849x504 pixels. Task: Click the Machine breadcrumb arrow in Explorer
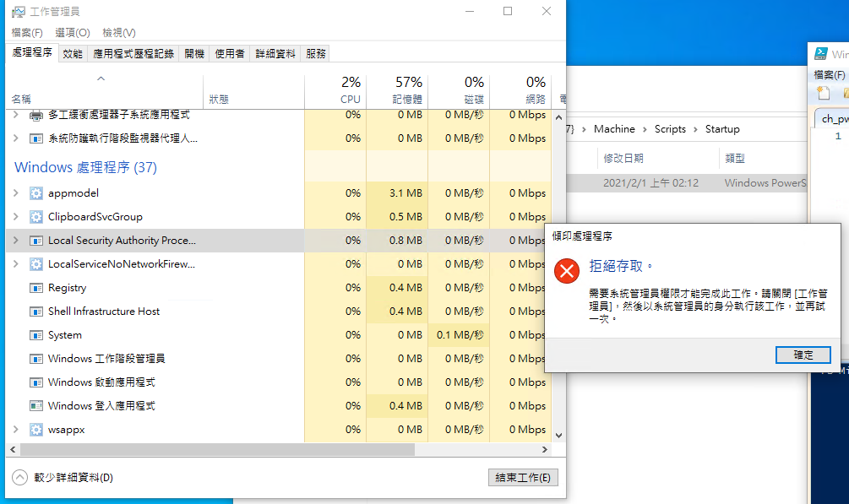pyautogui.click(x=645, y=129)
